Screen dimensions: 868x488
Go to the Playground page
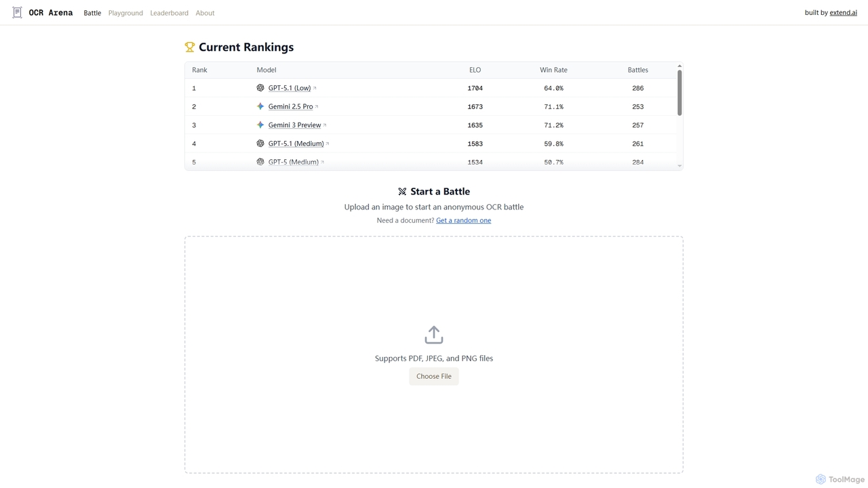[125, 13]
